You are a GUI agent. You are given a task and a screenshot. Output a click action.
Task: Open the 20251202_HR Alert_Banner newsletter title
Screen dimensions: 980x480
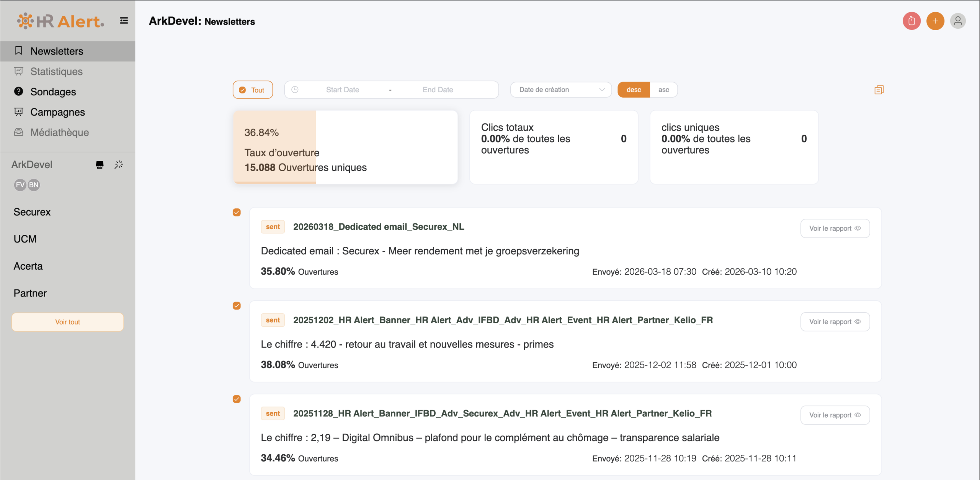click(503, 320)
